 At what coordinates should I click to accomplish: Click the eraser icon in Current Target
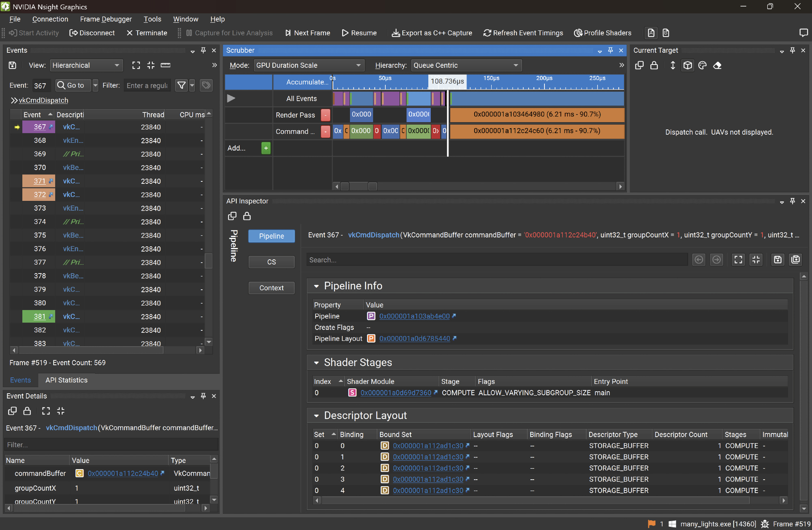717,65
